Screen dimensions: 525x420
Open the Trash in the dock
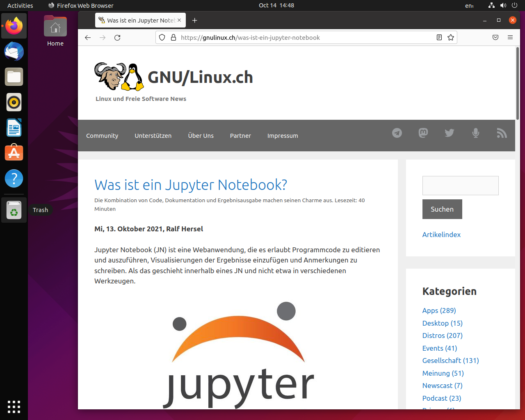click(x=14, y=210)
